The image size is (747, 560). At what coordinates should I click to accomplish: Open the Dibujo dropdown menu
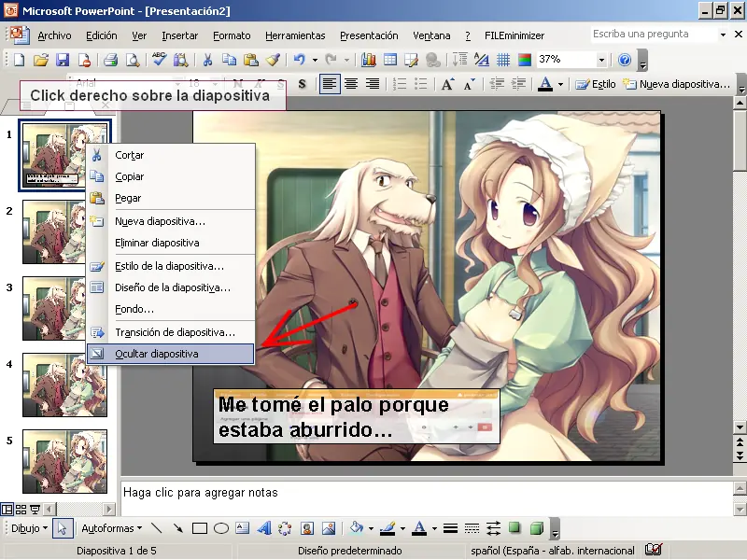[28, 528]
